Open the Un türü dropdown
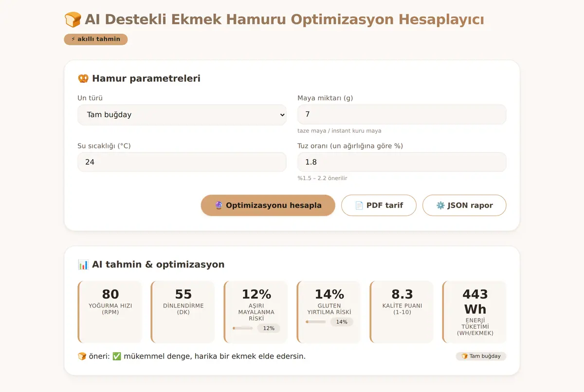584x392 pixels. click(182, 115)
